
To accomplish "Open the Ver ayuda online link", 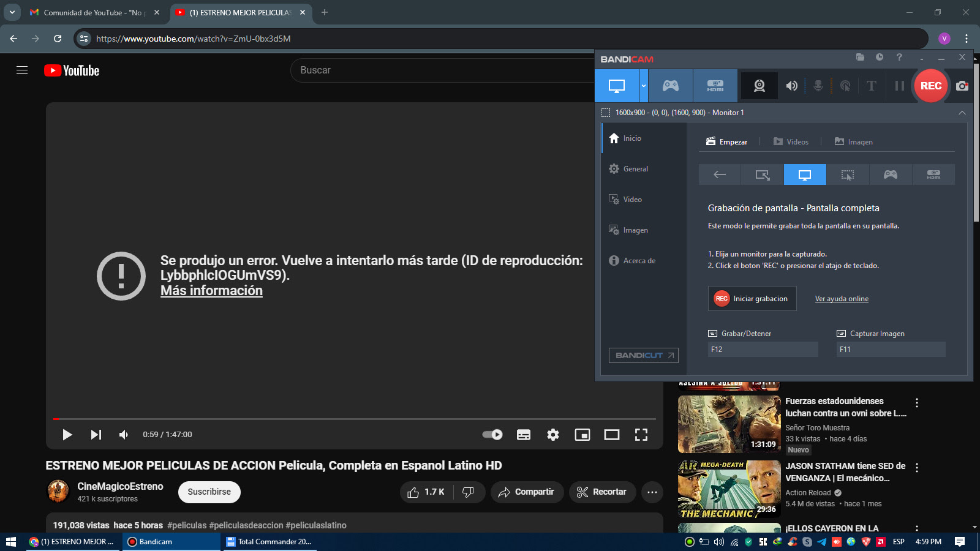I will click(842, 298).
